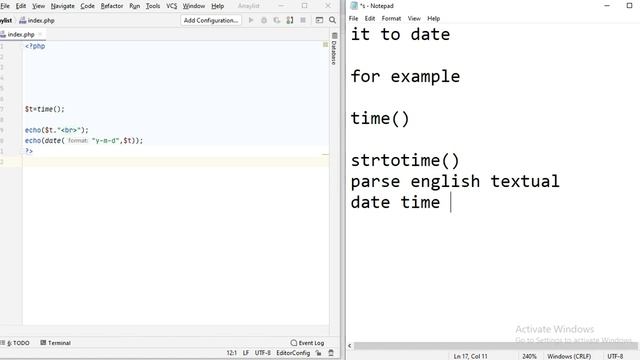Click the layout window icon beside Search
Viewport: 640px width, 360px height.
pos(319,20)
